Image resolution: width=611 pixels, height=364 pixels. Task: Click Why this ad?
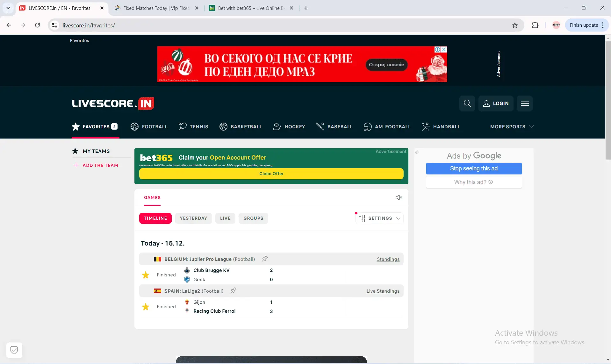tap(474, 182)
